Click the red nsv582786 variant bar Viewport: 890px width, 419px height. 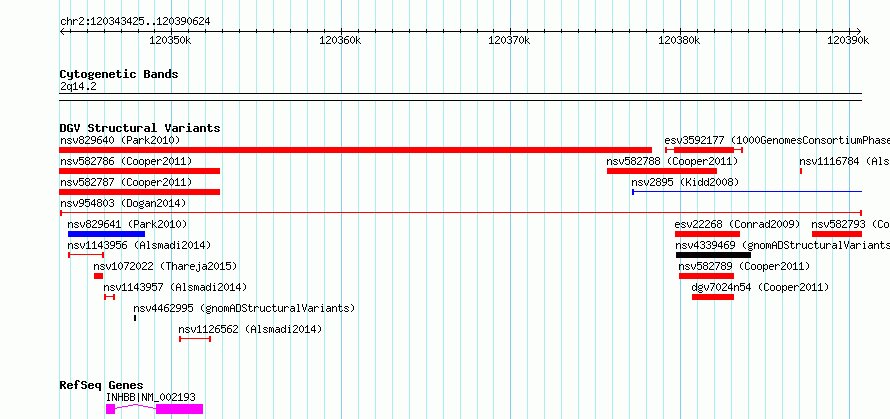pyautogui.click(x=140, y=171)
